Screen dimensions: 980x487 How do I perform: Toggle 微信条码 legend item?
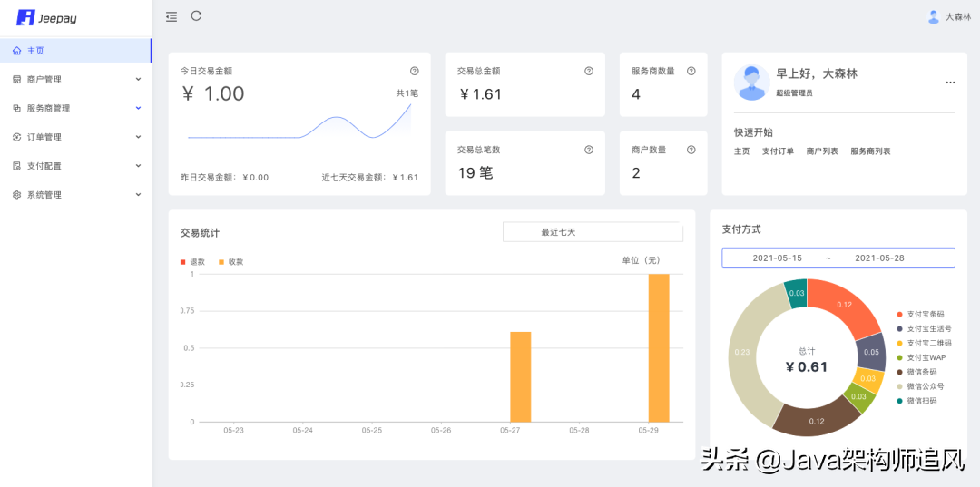click(x=916, y=372)
